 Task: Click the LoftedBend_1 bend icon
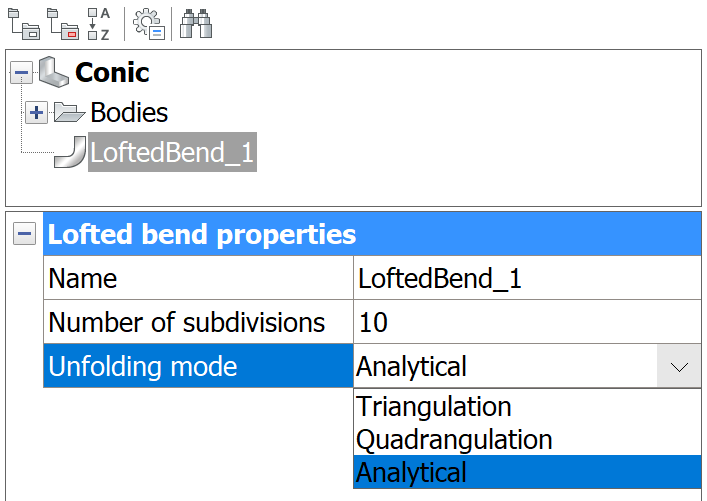coord(72,152)
